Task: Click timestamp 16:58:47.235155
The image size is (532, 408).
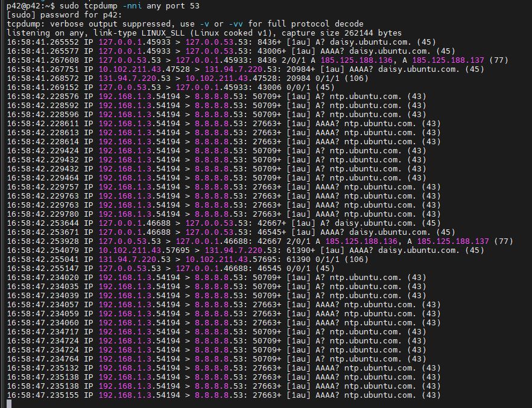Action: 43,395
